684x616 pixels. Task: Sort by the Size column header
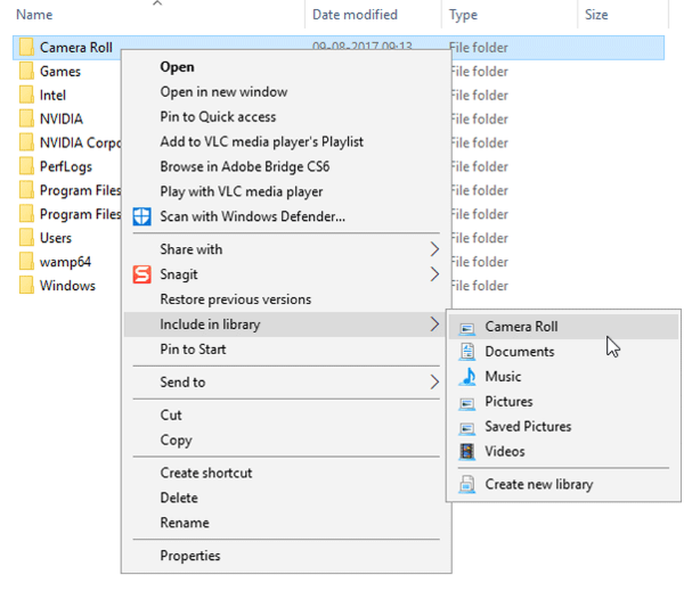coord(596,15)
